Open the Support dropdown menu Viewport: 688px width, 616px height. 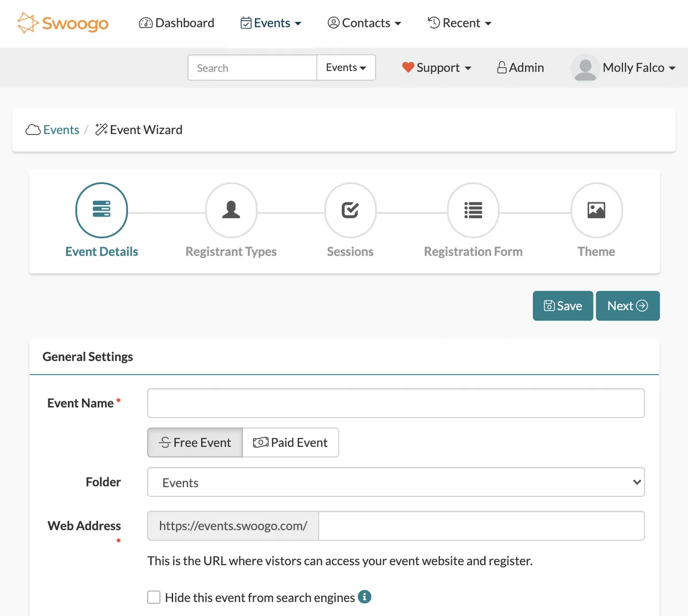coord(437,68)
